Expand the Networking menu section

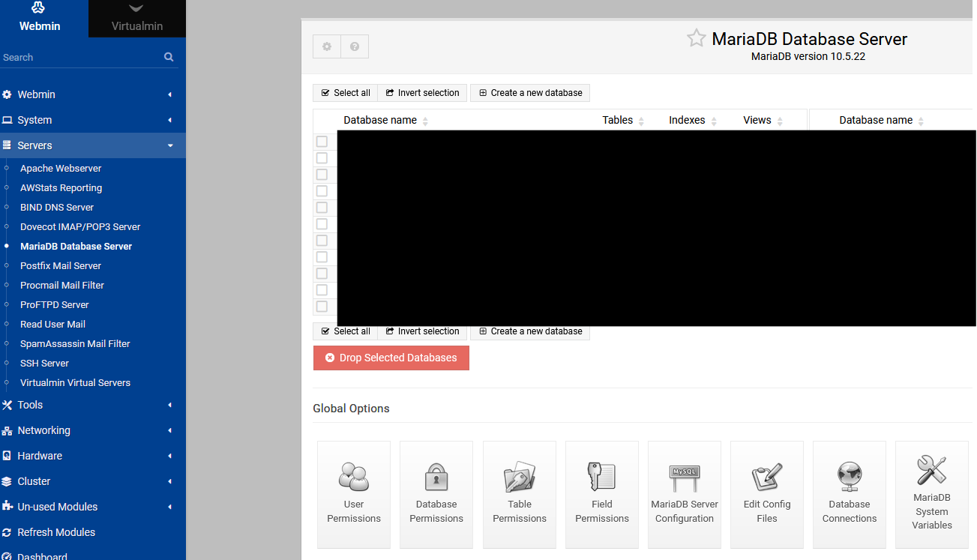tap(88, 430)
